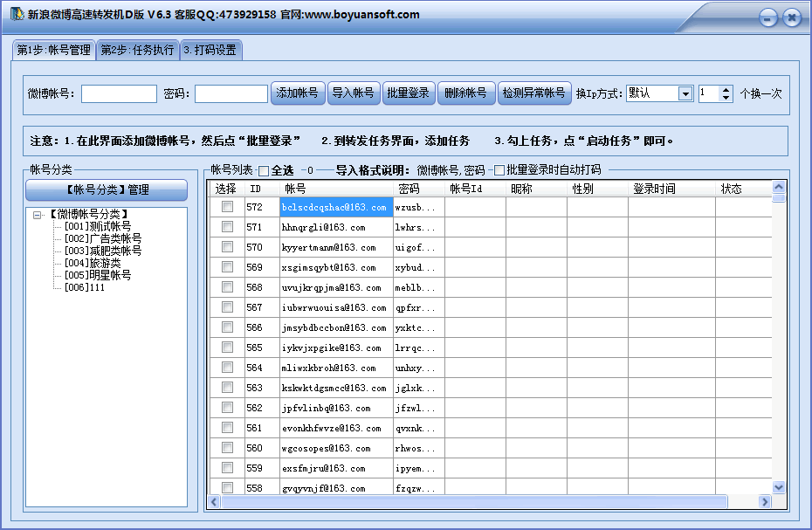This screenshot has height=530, width=812.
Task: Select the 【微博帐号分类】 root node
Action: (88, 214)
